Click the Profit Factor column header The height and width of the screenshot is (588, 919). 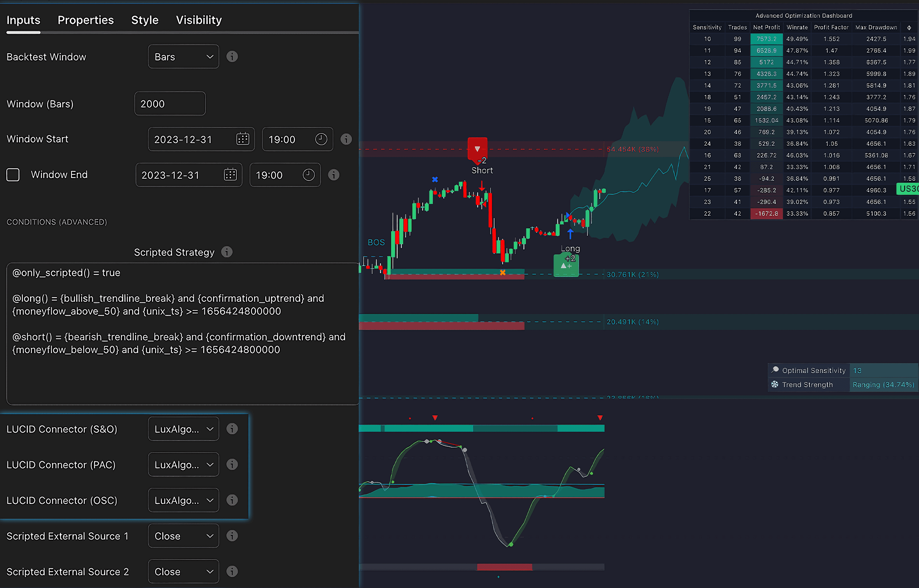pos(831,27)
